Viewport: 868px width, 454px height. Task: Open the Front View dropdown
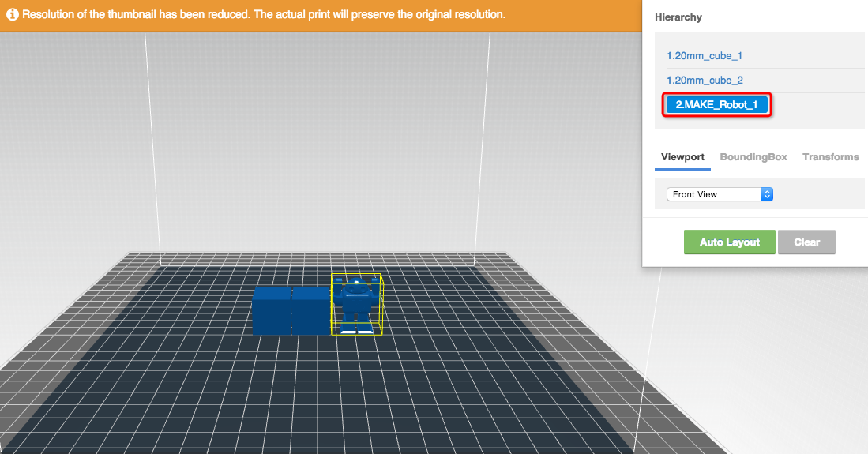pyautogui.click(x=720, y=194)
